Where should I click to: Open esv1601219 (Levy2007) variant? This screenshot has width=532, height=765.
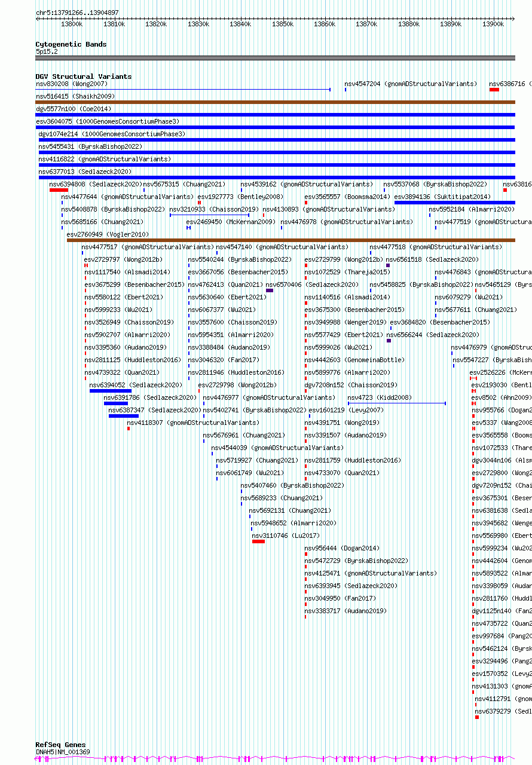click(x=346, y=410)
